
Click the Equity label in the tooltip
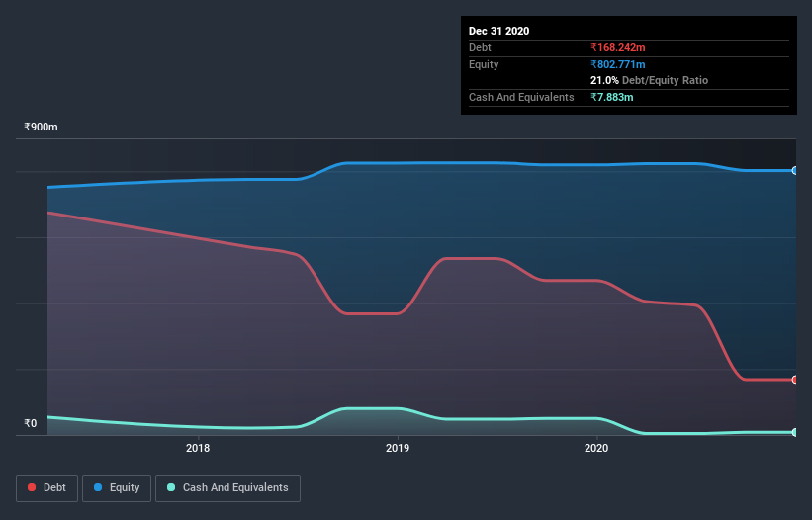tap(484, 64)
